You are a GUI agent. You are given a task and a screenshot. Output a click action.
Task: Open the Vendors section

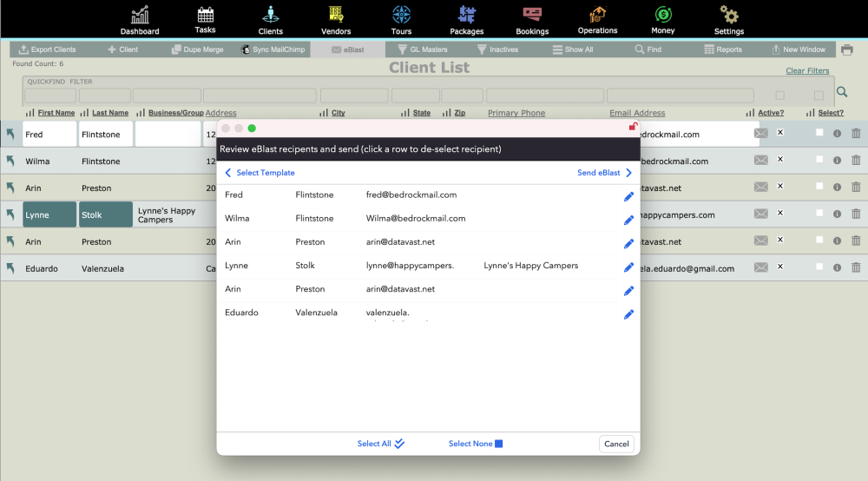(336, 20)
